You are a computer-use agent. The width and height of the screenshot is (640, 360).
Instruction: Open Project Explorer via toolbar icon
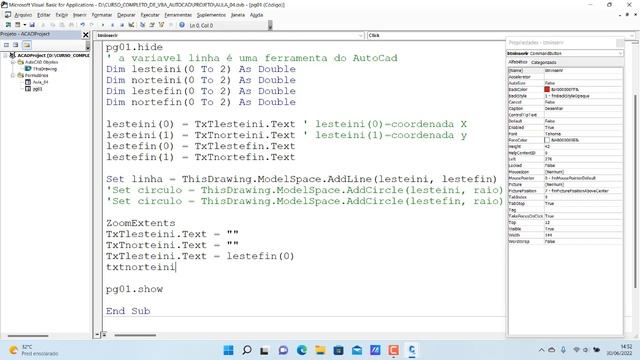(x=142, y=25)
